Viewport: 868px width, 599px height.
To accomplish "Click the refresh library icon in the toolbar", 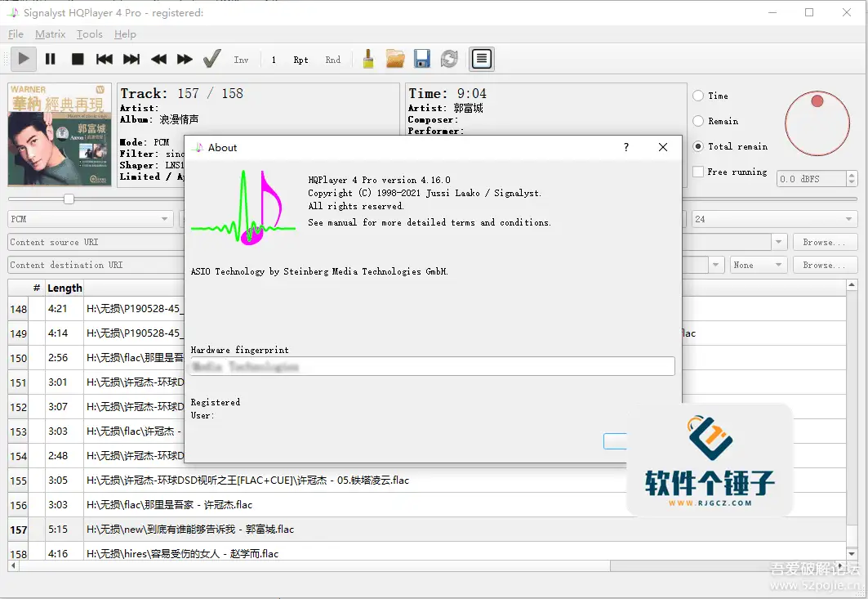I will coord(449,59).
